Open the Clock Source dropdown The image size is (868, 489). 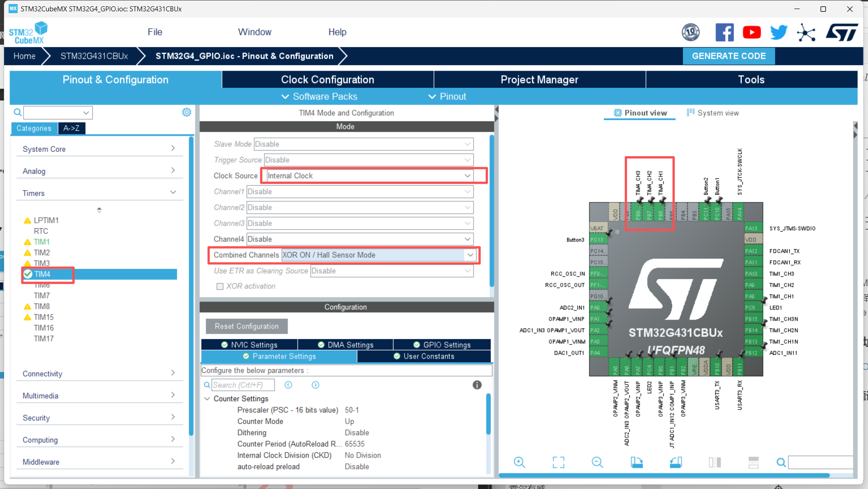[370, 176]
